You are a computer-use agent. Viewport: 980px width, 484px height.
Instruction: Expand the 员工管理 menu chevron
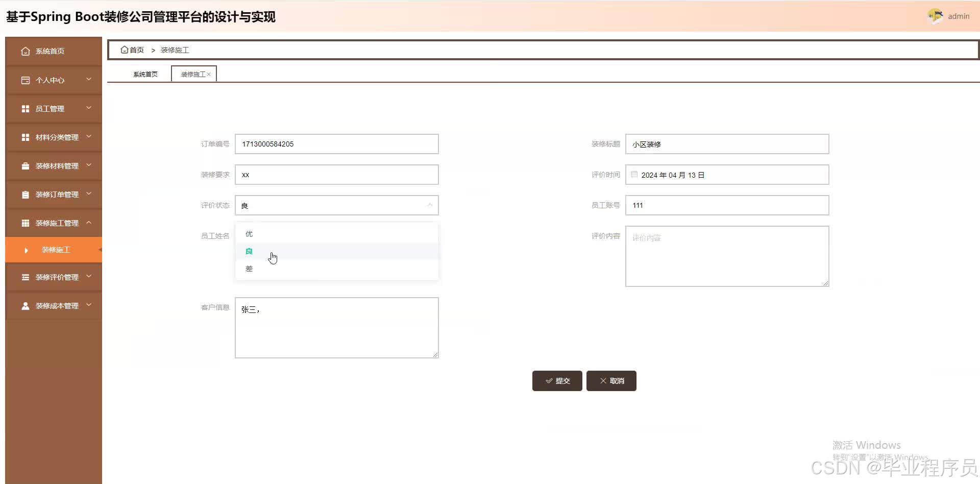(89, 108)
